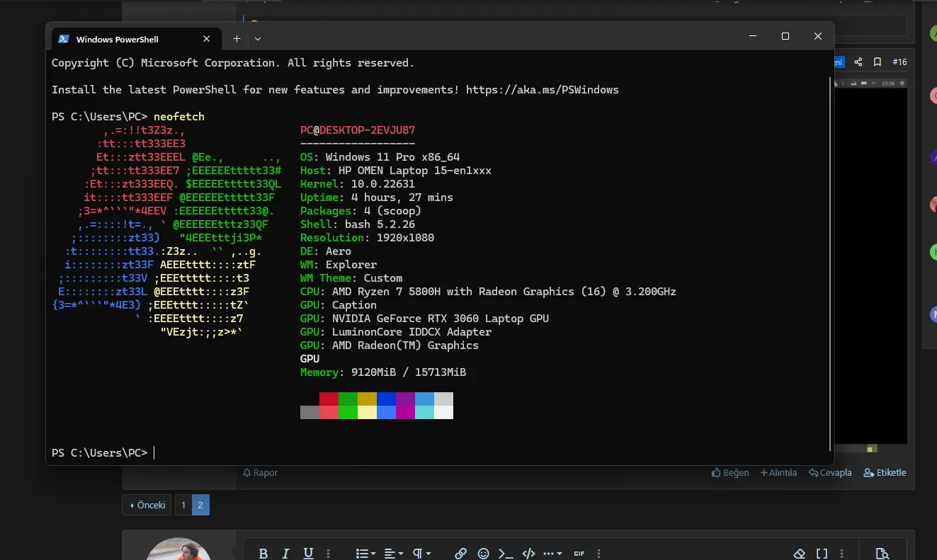Click the user avatar beside the editor

(x=178, y=549)
